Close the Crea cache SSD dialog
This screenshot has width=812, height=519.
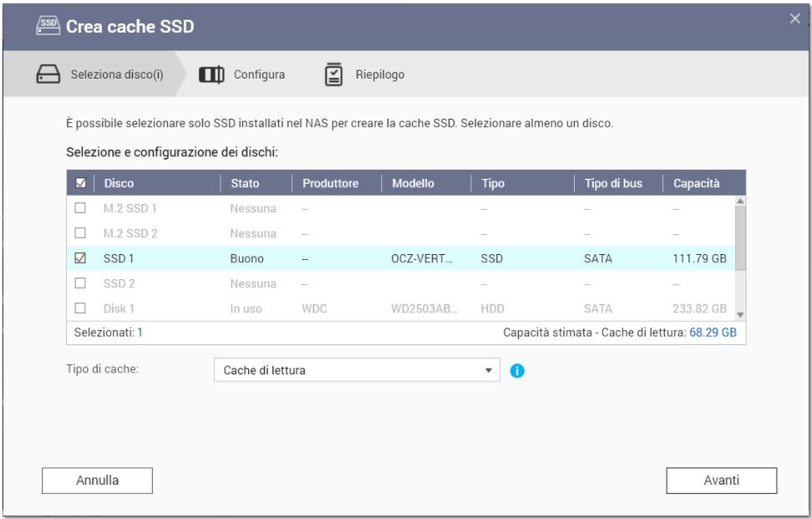click(794, 19)
